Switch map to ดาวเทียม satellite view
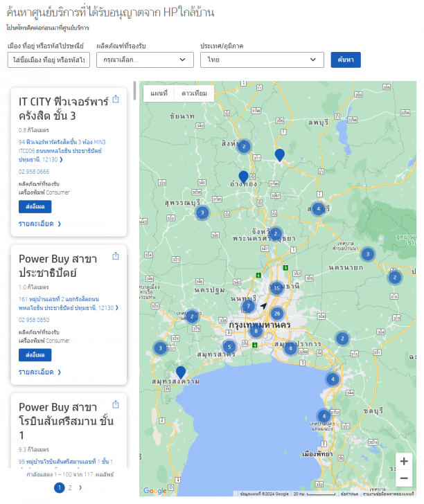Image resolution: width=424 pixels, height=504 pixels. 194,93
